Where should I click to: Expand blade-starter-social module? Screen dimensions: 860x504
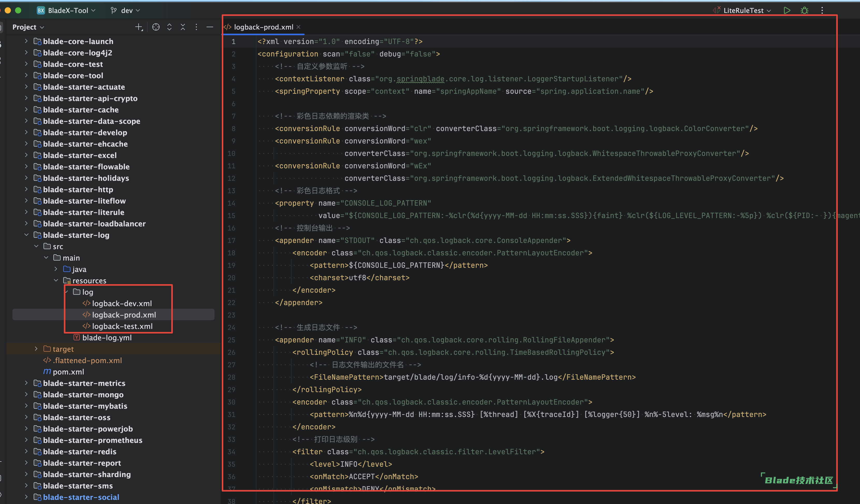click(x=26, y=497)
